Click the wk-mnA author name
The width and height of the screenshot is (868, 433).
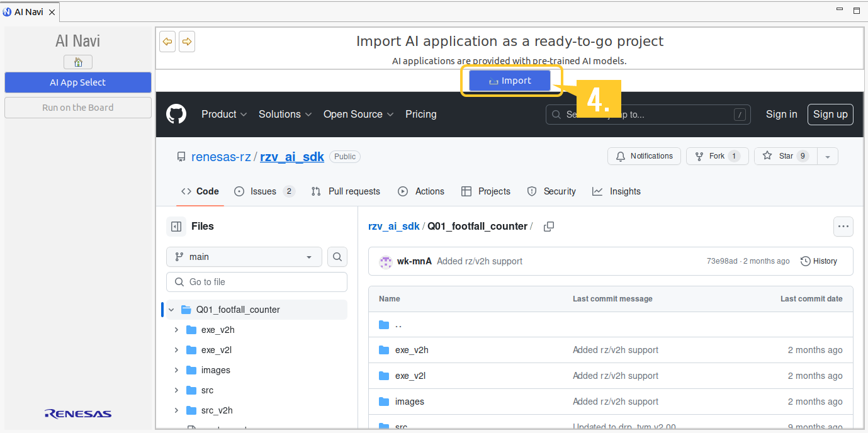click(414, 261)
